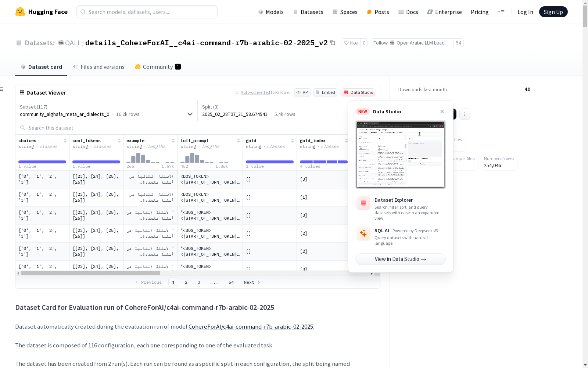Image resolution: width=588 pixels, height=368 pixels.
Task: Open the CohereForAI model link
Action: click(x=251, y=326)
